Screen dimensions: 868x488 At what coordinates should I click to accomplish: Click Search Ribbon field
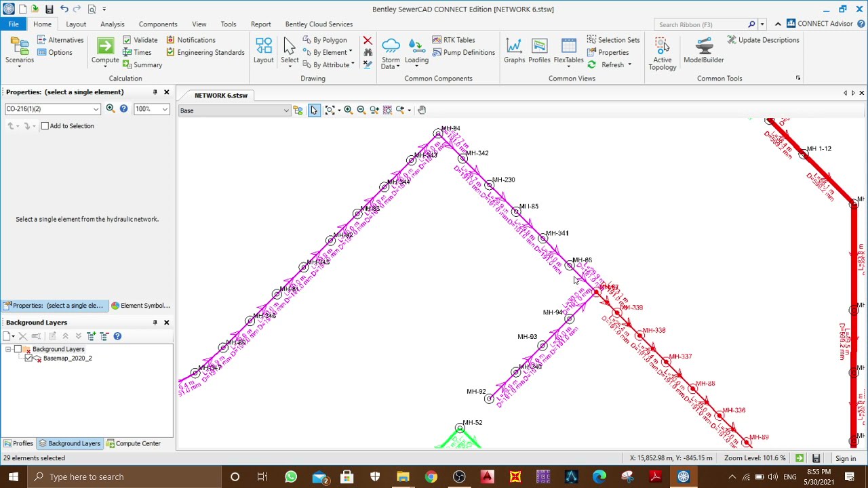point(702,24)
